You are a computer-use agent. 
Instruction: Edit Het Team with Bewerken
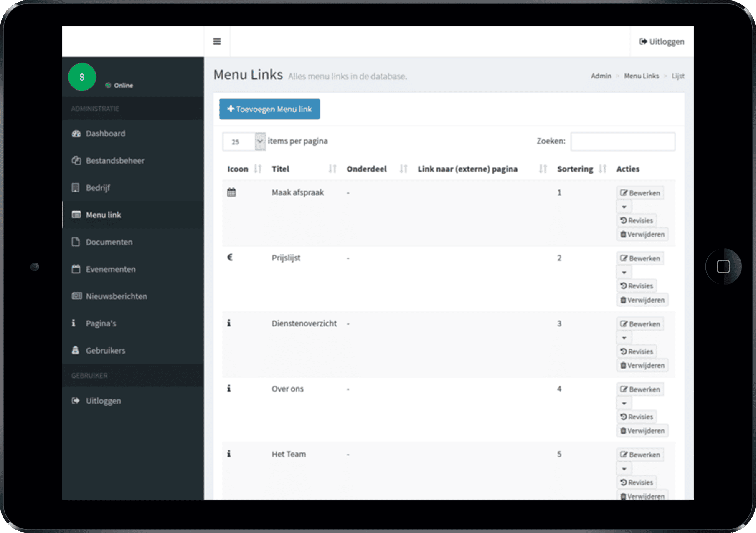[x=640, y=455]
